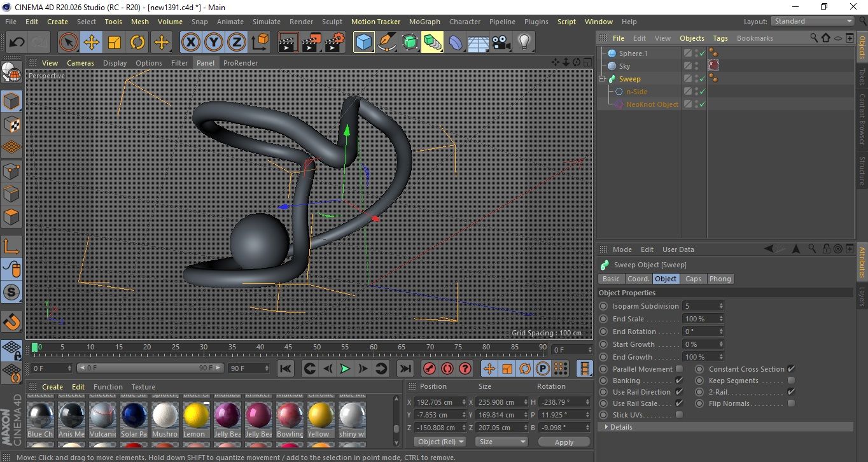Click the End Rotation stepper arrows
Viewport: 868px width, 462px height.
pos(721,332)
